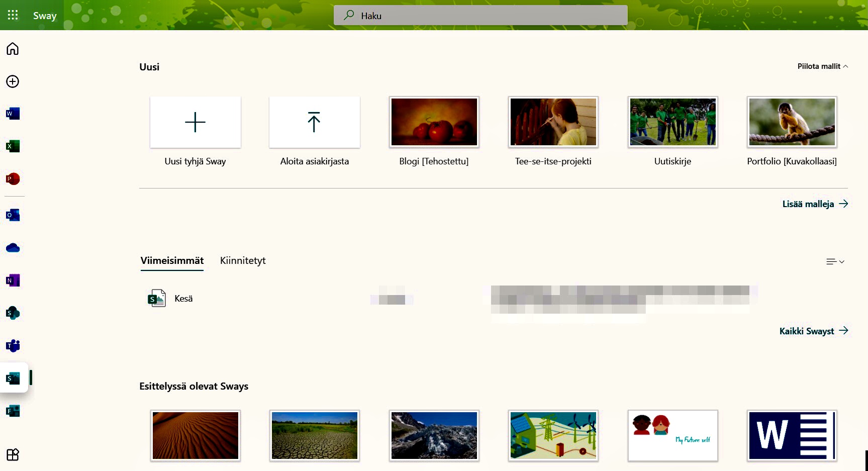Open the All apps sidebar icon
Viewport: 868px width, 471px height.
click(x=13, y=454)
